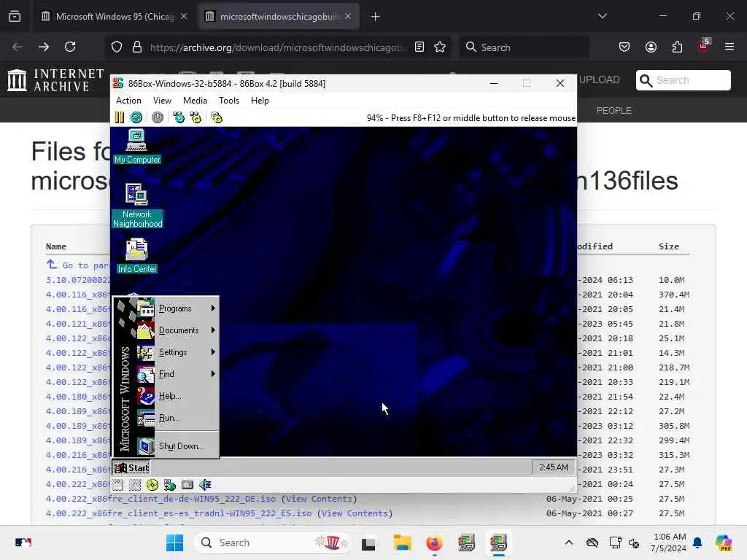The width and height of the screenshot is (747, 560).
Task: Click the Firefox reload page icon
Action: [70, 47]
